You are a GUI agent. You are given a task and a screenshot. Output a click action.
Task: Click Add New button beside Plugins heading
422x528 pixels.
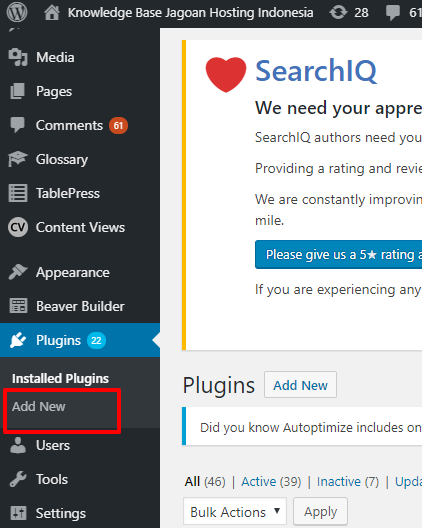300,385
